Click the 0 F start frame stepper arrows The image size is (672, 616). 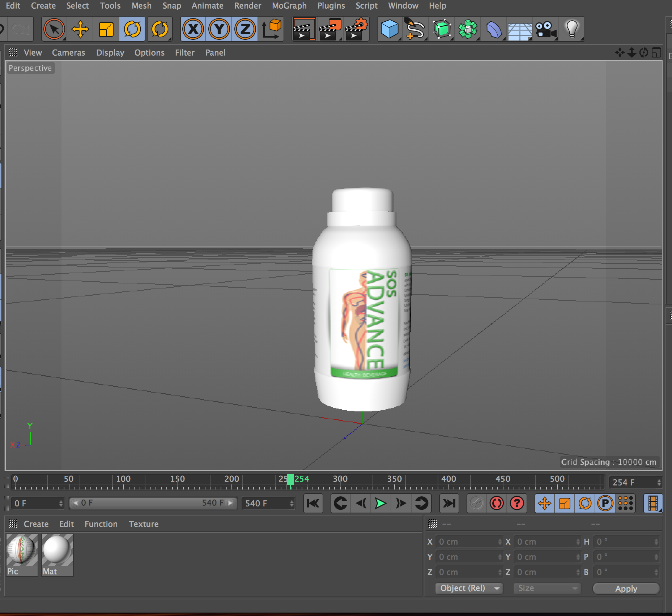61,504
